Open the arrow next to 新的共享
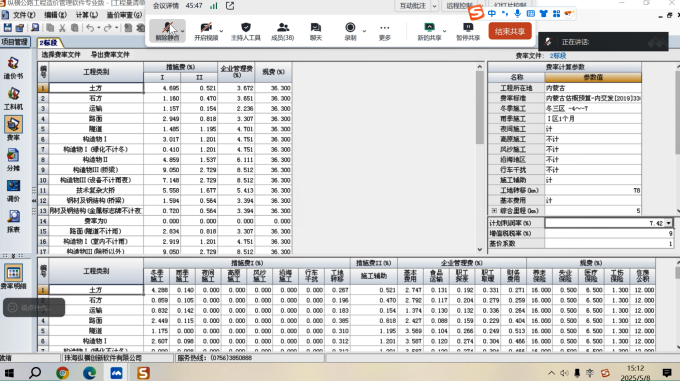 445,31
